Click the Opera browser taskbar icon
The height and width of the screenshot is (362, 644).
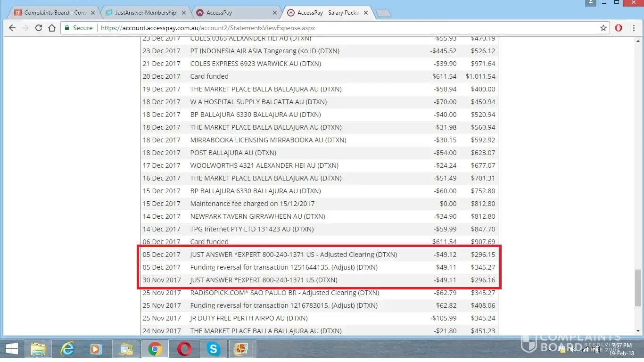(x=184, y=349)
